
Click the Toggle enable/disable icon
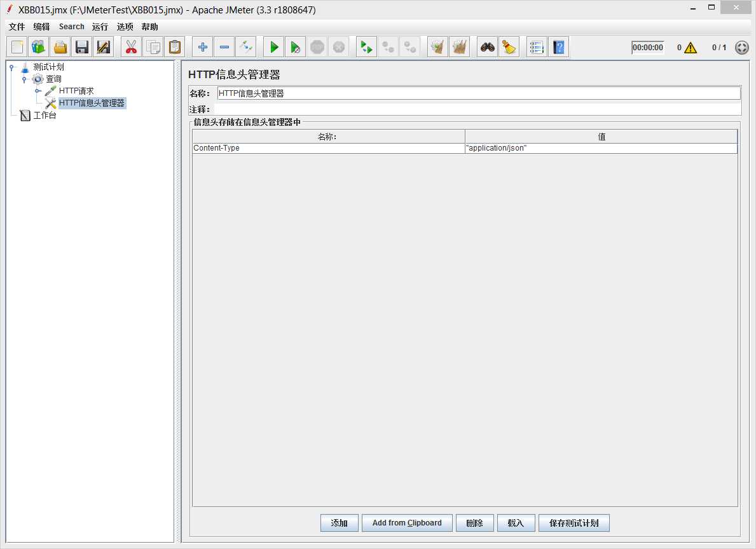(x=246, y=47)
